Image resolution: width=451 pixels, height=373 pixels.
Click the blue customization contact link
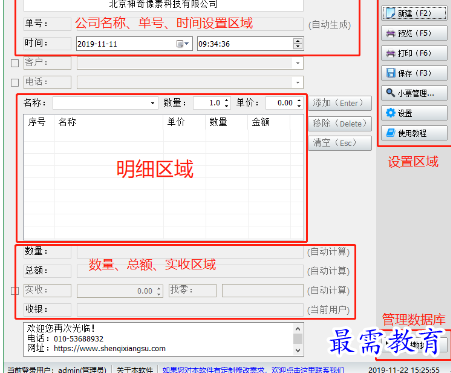(x=253, y=370)
